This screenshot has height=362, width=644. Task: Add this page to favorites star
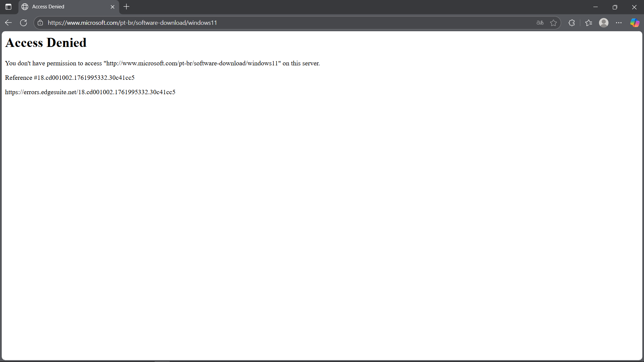coord(553,23)
